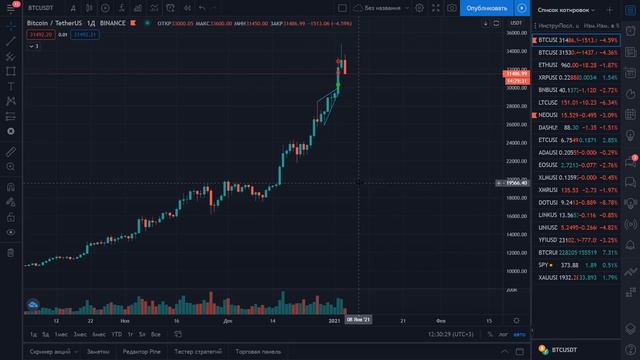This screenshot has height=360, width=640.
Task: Toggle lock all drawing tools padlock
Action: (x=11, y=217)
